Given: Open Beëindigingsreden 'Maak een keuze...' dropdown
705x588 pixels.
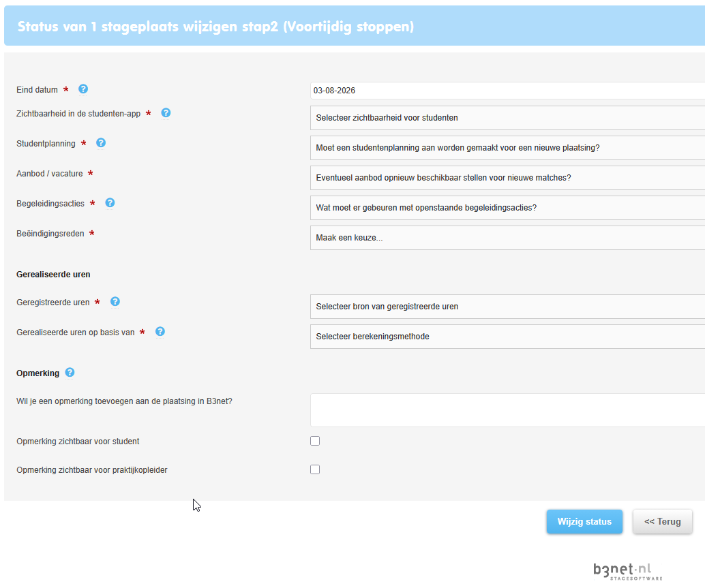Looking at the screenshot, I should [508, 238].
